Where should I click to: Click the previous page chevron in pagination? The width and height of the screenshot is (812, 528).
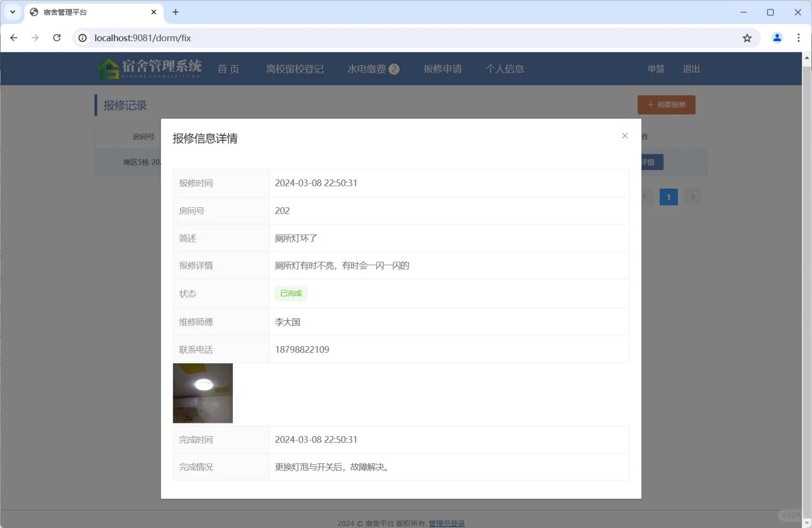point(645,197)
